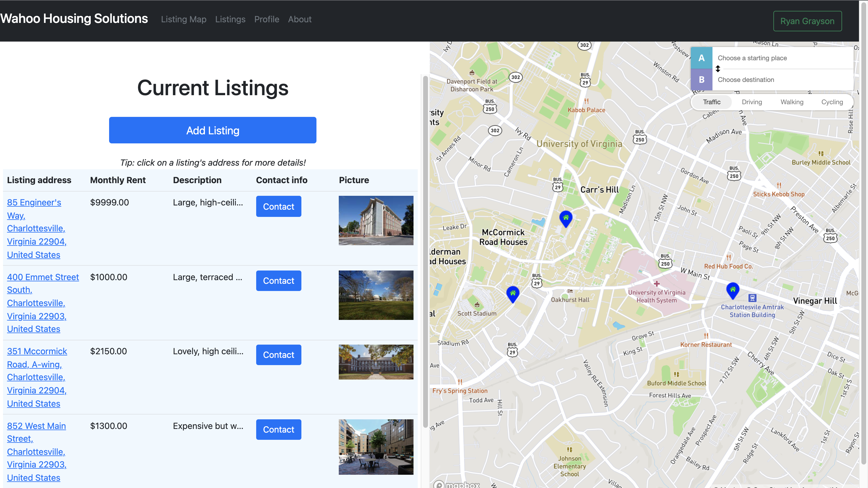The image size is (868, 488).
Task: Open 351 Mccormick Road listing details
Action: pos(37,377)
